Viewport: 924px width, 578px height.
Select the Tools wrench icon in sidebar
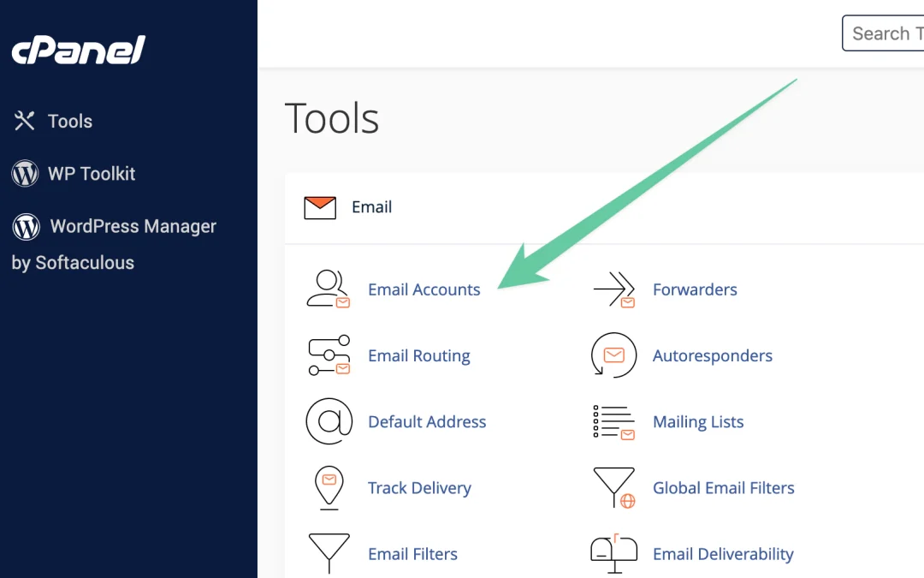click(25, 121)
